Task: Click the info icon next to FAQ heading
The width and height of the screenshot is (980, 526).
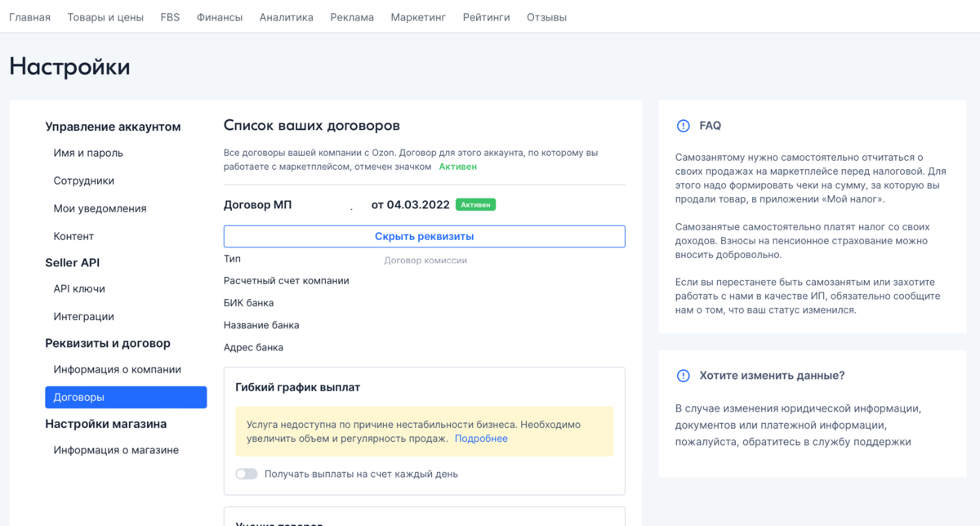Action: tap(683, 126)
